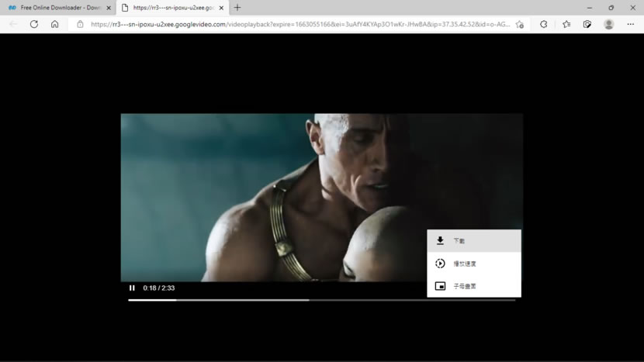Open a new tab with plus button
The width and height of the screenshot is (644, 362).
tap(237, 8)
